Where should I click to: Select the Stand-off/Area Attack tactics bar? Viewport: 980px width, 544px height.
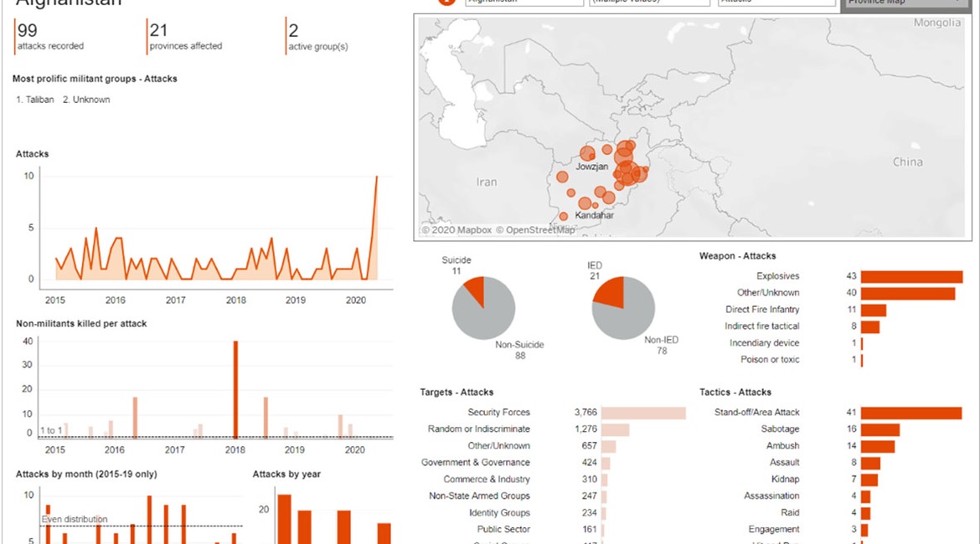click(x=910, y=413)
